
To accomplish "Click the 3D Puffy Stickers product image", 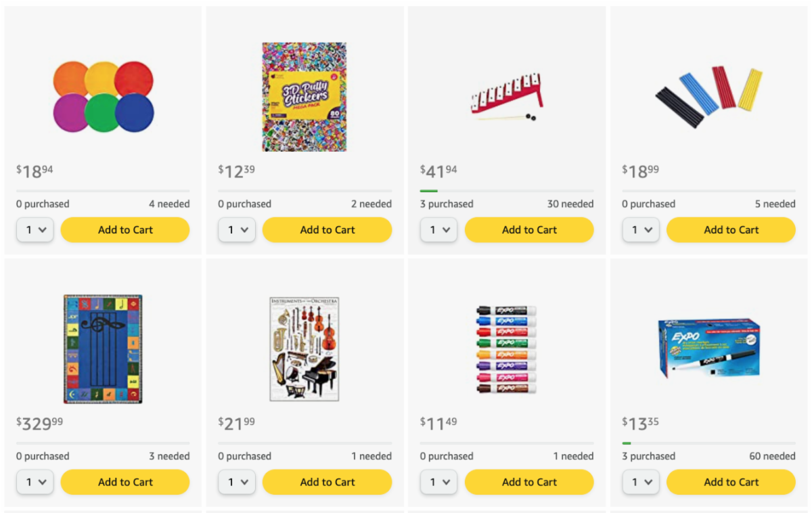I will (304, 97).
